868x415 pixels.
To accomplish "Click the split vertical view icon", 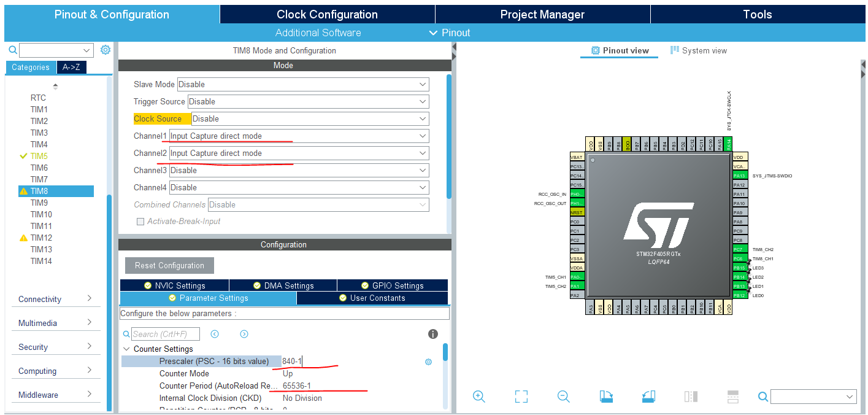I will coord(691,396).
